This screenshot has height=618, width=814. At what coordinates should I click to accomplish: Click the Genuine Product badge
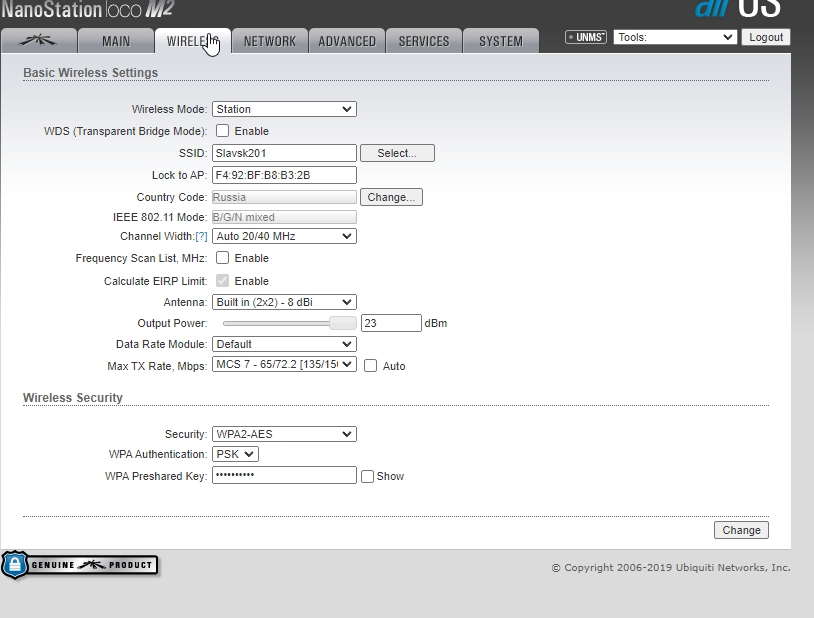point(80,565)
